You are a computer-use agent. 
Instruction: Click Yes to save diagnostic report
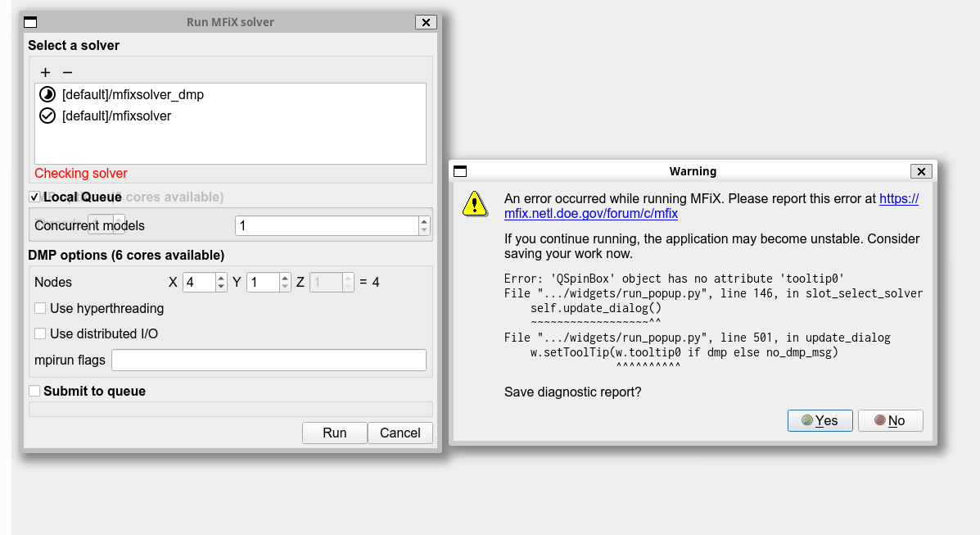coord(820,420)
